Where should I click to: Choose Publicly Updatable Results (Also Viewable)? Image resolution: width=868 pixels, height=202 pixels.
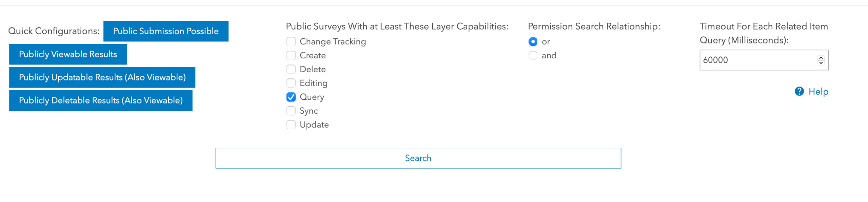(x=102, y=77)
